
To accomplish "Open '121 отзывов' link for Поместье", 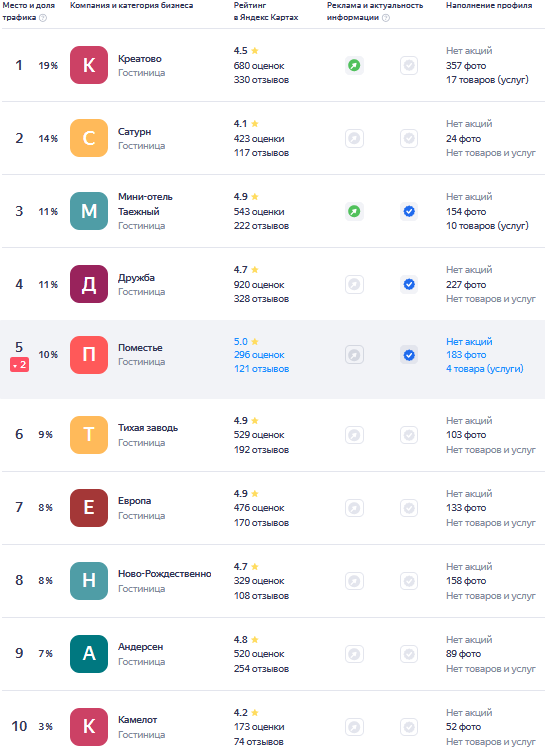I will (x=261, y=369).
